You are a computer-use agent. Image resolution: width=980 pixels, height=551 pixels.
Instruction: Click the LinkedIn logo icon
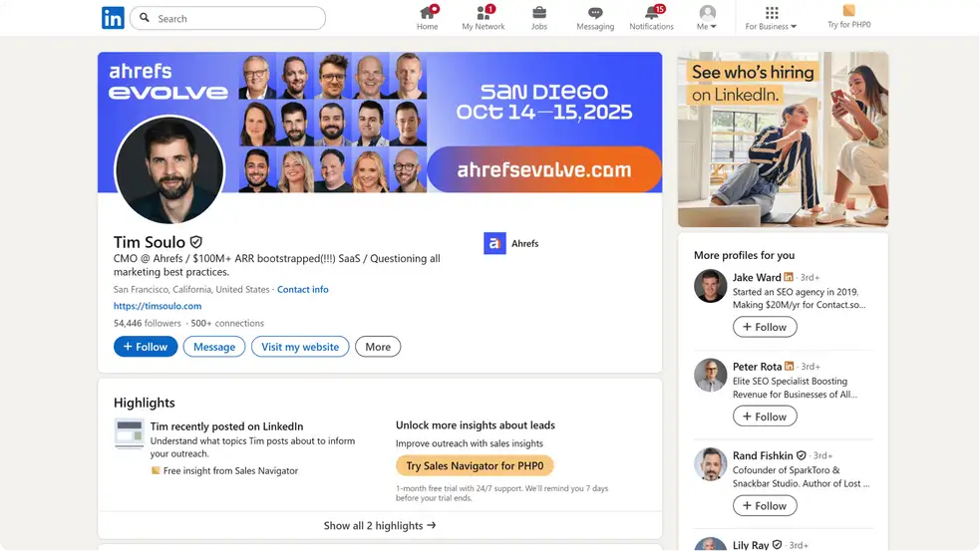point(113,18)
